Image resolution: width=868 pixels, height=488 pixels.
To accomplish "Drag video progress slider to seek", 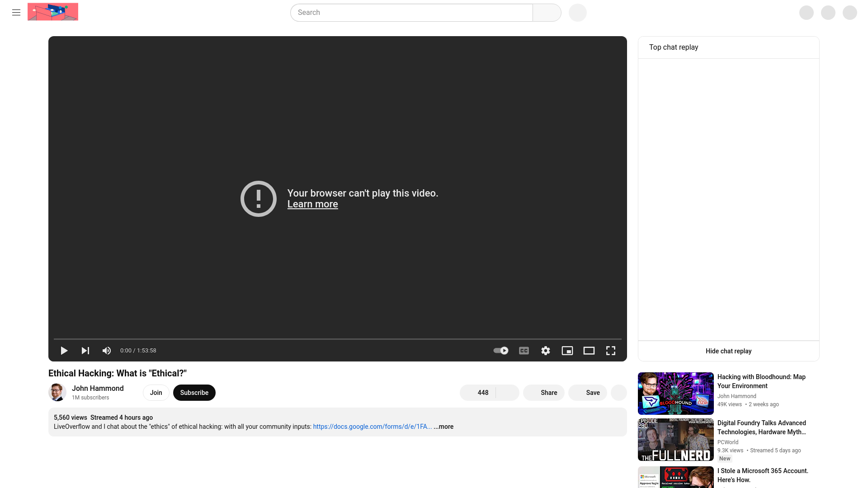I will [337, 339].
